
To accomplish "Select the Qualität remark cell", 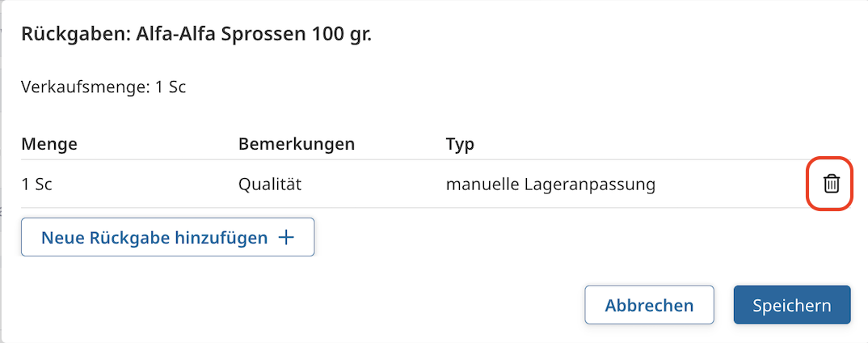I will (x=270, y=184).
